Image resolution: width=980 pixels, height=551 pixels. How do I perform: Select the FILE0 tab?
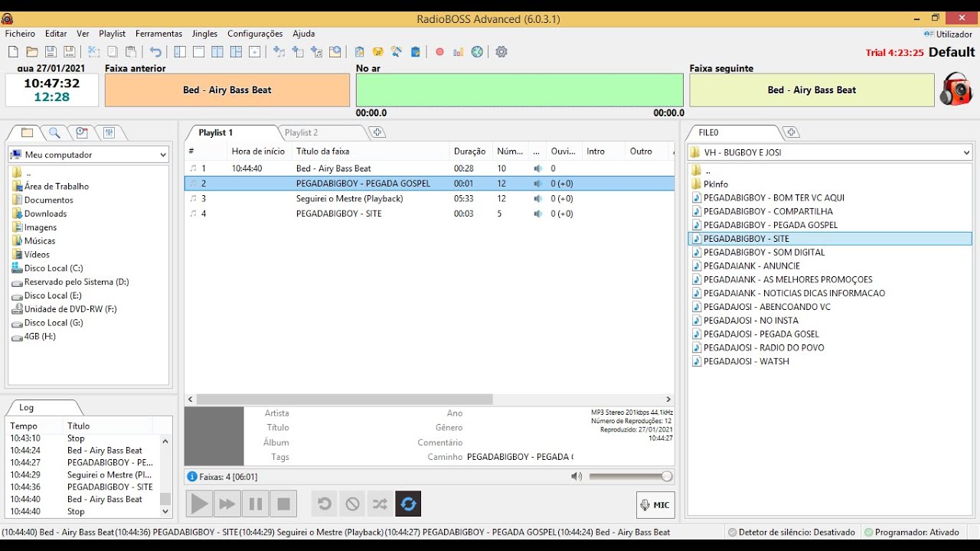[708, 132]
